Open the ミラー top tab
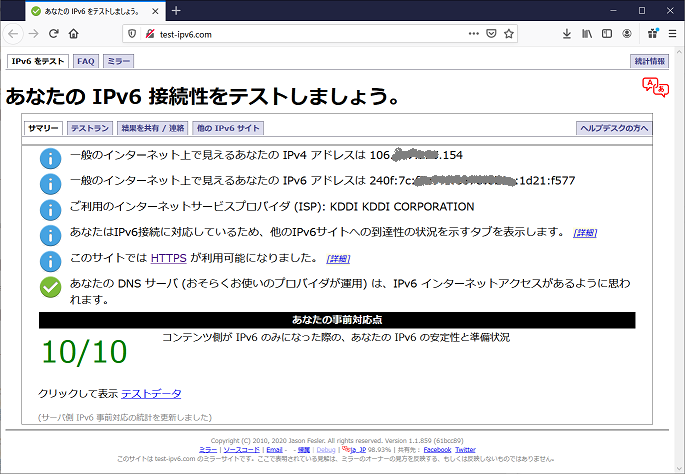685x474 pixels. tap(118, 61)
